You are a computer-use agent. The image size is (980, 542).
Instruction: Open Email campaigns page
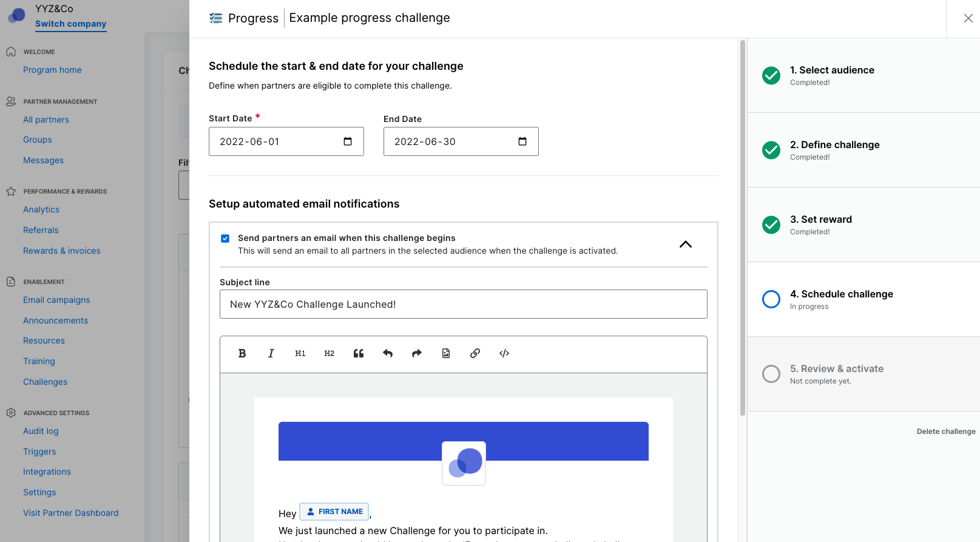pyautogui.click(x=56, y=300)
